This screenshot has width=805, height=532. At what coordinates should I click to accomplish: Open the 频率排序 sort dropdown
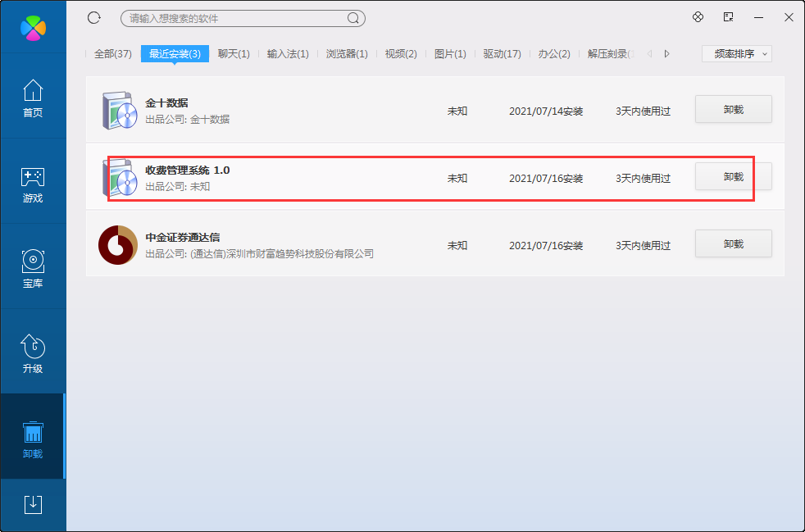click(x=737, y=54)
